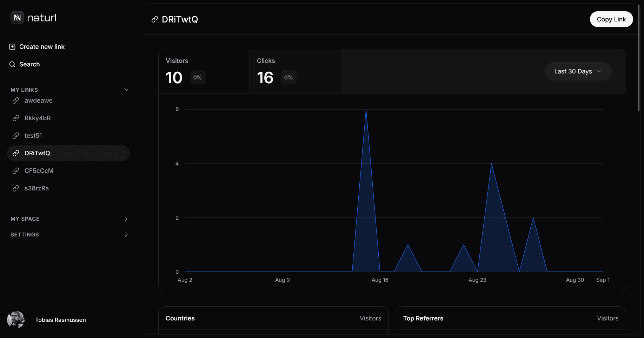This screenshot has width=644, height=338.
Task: Click the clicks count 16
Action: (x=265, y=78)
